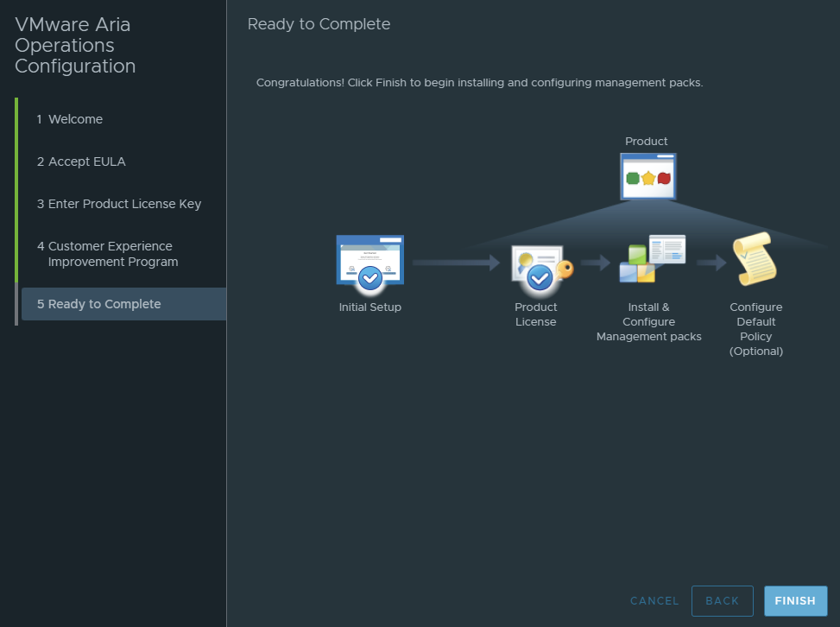
Task: Click the arrow after Product License icon
Action: [596, 262]
